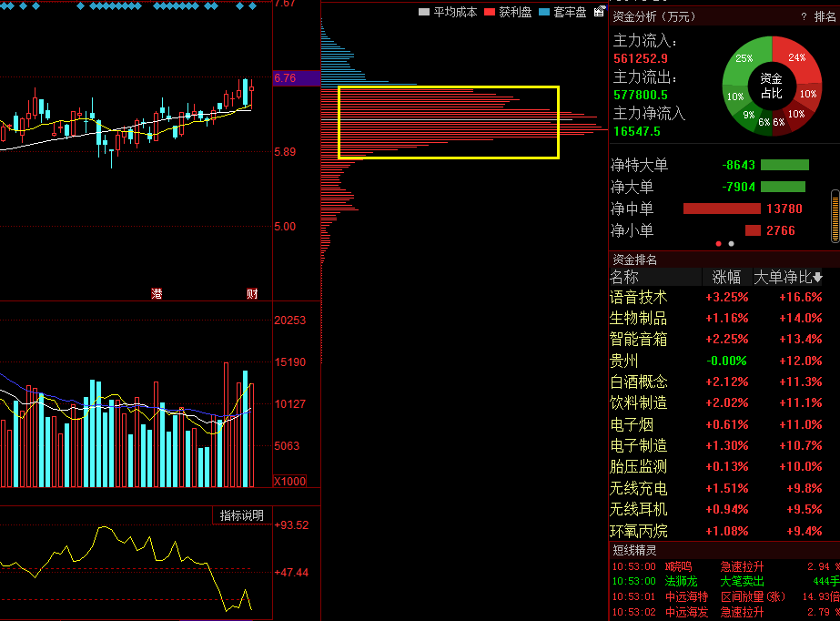
Task: Open the 指标说明 indicator description button
Action: [241, 515]
